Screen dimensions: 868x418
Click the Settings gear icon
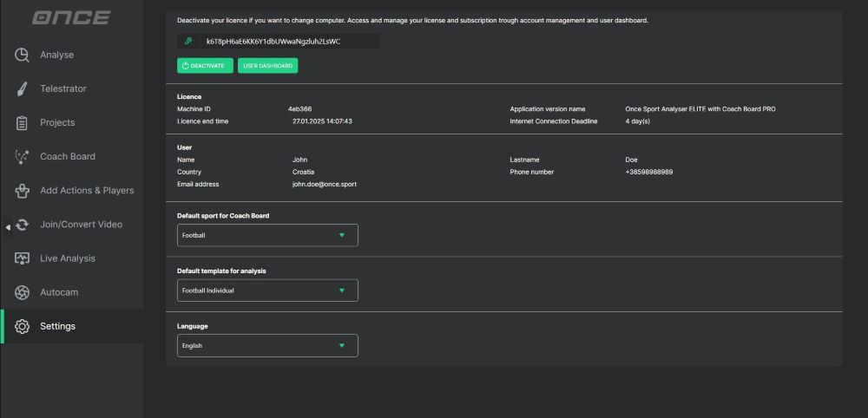click(x=23, y=326)
